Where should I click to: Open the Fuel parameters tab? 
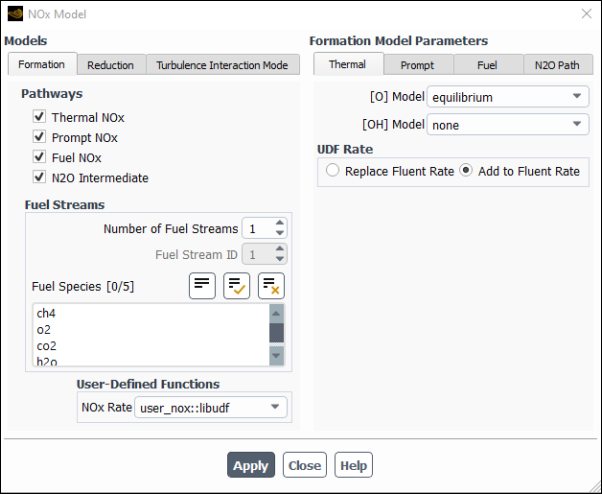(x=487, y=65)
